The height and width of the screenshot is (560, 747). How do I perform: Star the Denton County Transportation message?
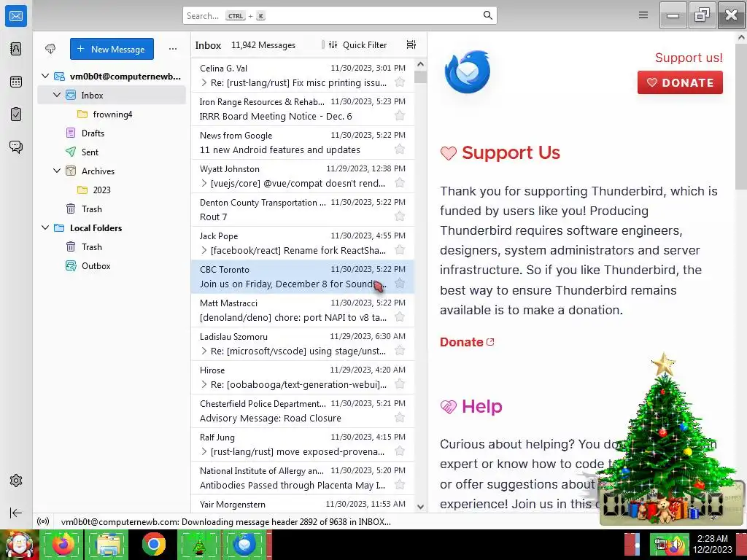[x=400, y=217]
